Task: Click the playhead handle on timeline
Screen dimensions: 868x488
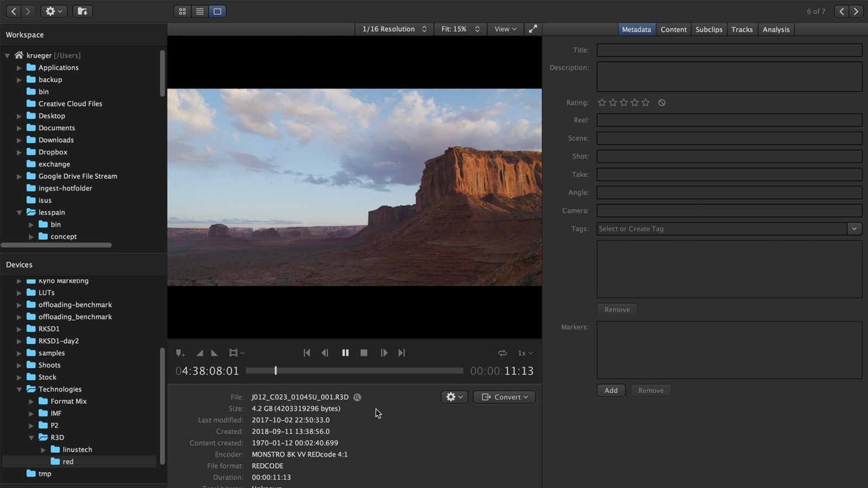Action: pyautogui.click(x=276, y=371)
